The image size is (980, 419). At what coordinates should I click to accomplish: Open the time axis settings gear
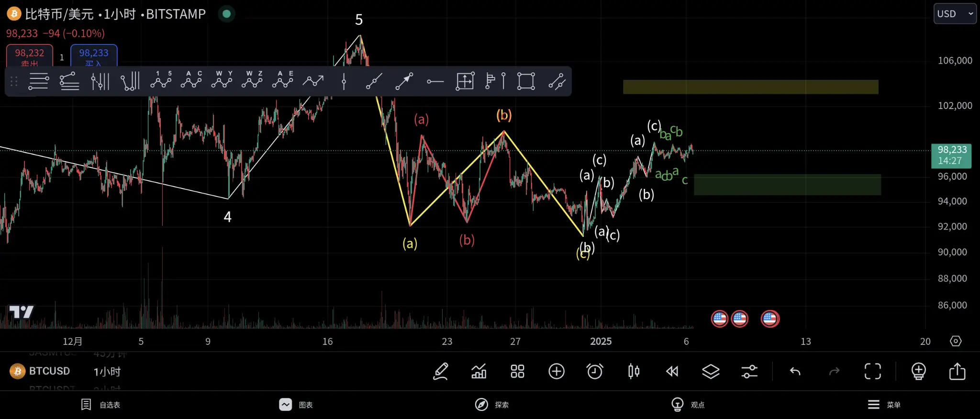coord(956,341)
